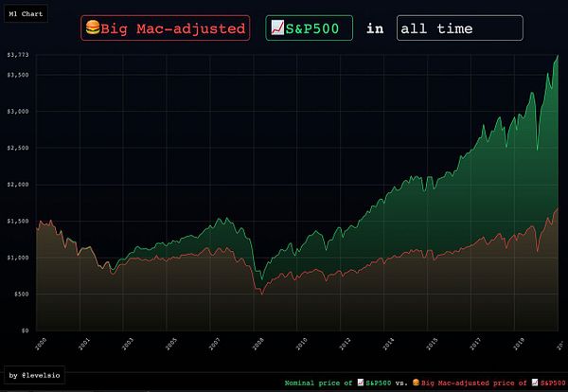Open the S&P500 asset dropdown

coord(309,27)
